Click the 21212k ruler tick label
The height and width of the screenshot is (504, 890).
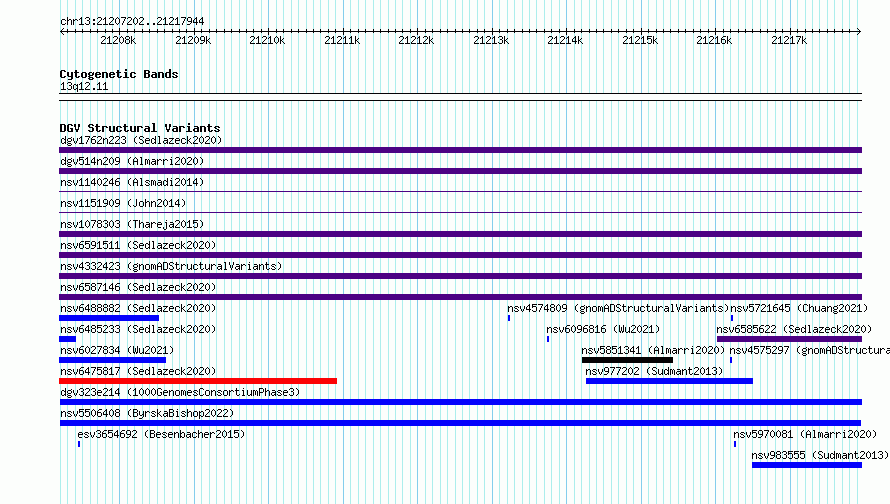[x=416, y=40]
